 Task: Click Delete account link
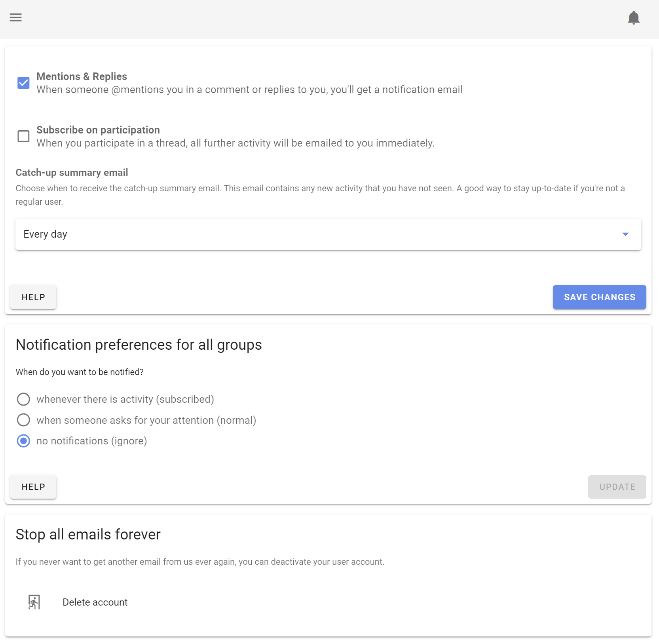coord(95,602)
